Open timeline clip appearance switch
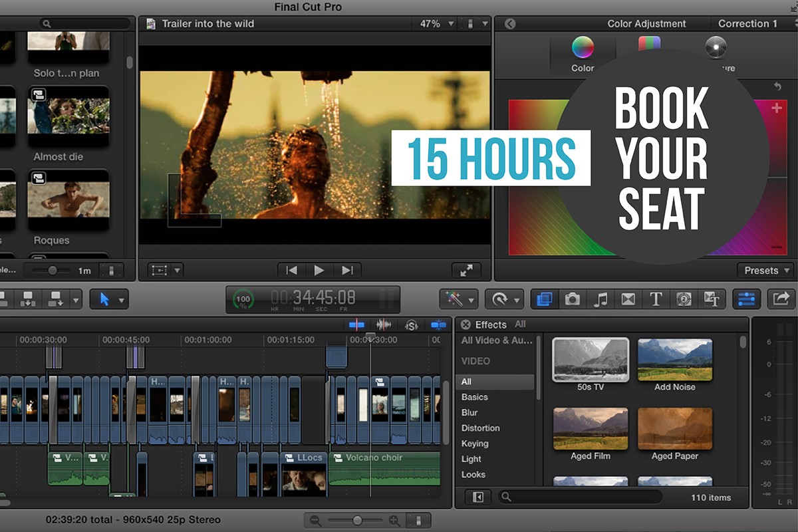The height and width of the screenshot is (532, 798). tap(418, 521)
